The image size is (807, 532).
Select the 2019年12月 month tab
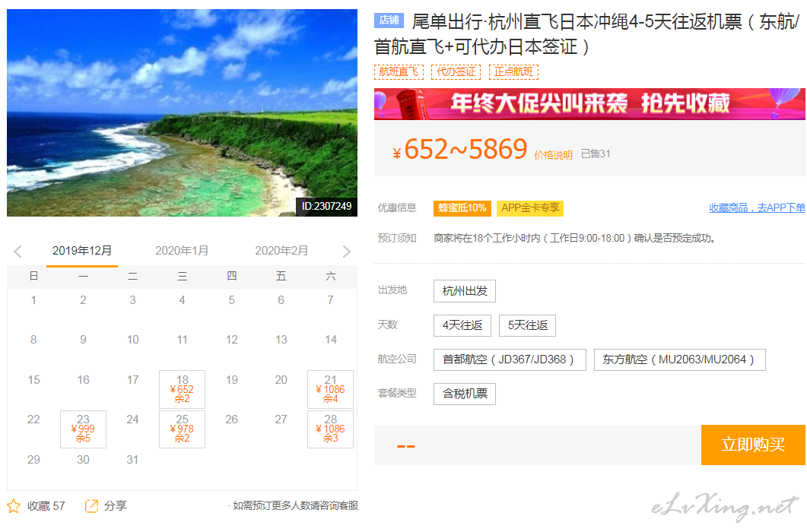82,251
